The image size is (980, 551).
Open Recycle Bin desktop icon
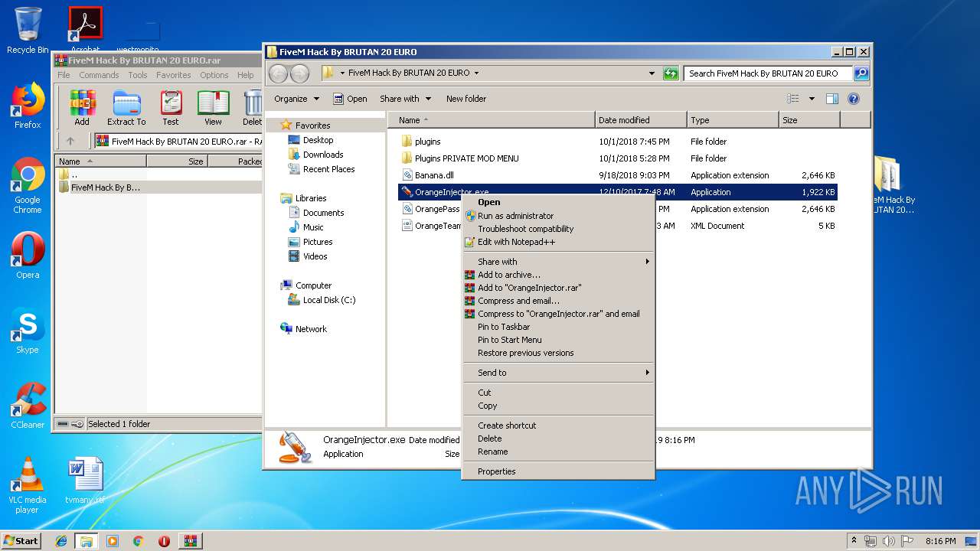(x=28, y=31)
